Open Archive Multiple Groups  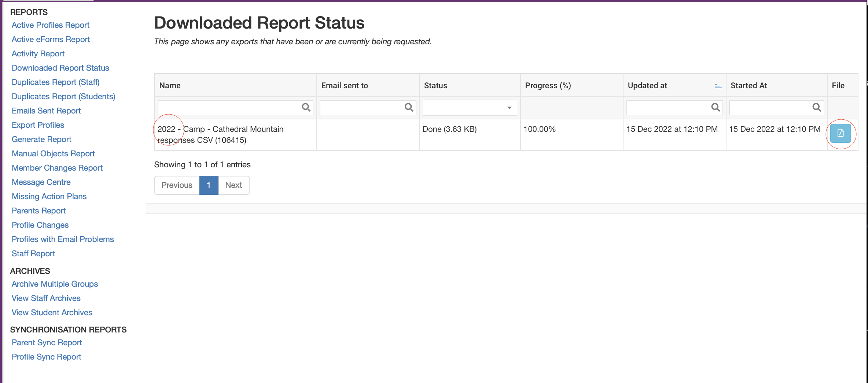pos(55,284)
